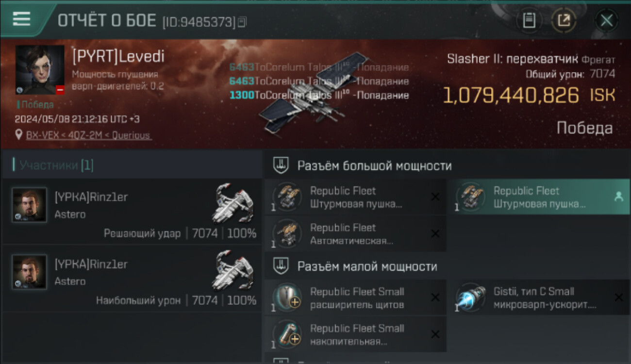This screenshot has height=364, width=631.
Task: Select the Участники participants tab
Action: pos(53,165)
